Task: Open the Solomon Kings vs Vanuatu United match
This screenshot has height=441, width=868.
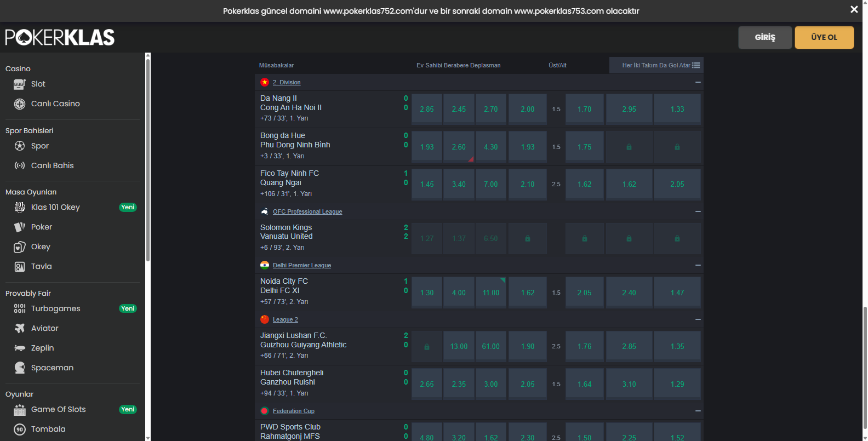Action: pos(287,232)
